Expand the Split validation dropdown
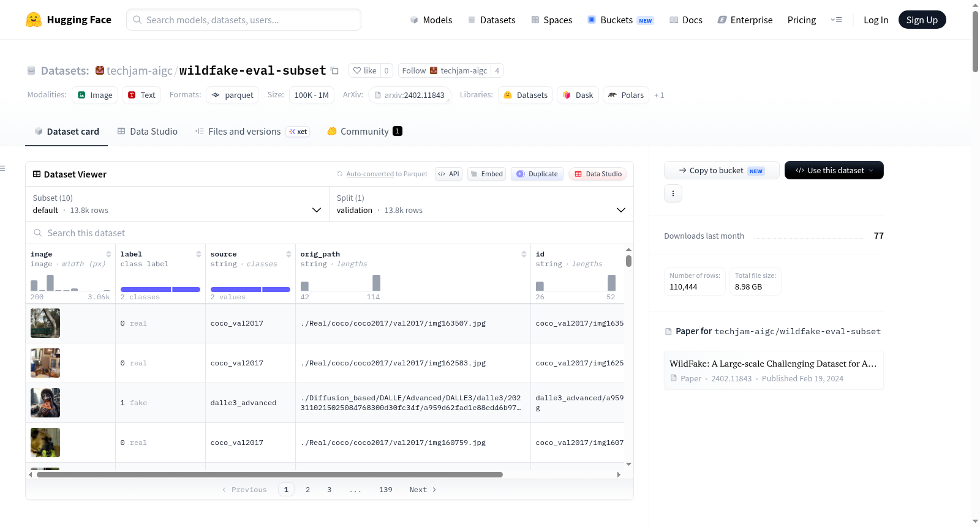Screen dimensions: 980x527 [481, 204]
